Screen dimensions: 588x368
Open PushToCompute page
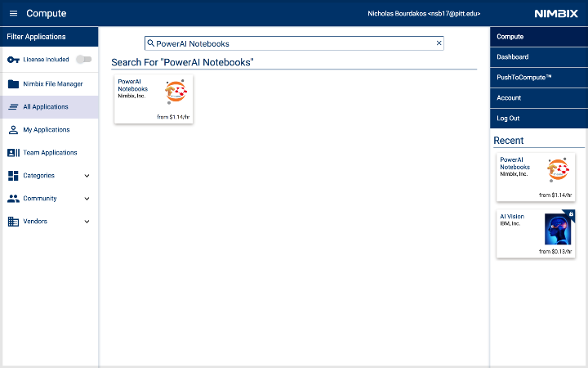click(x=538, y=78)
